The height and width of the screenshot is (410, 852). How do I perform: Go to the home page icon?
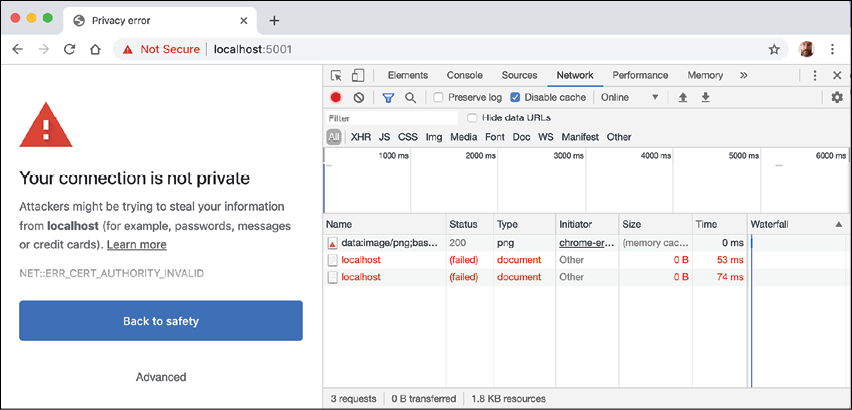pos(95,49)
